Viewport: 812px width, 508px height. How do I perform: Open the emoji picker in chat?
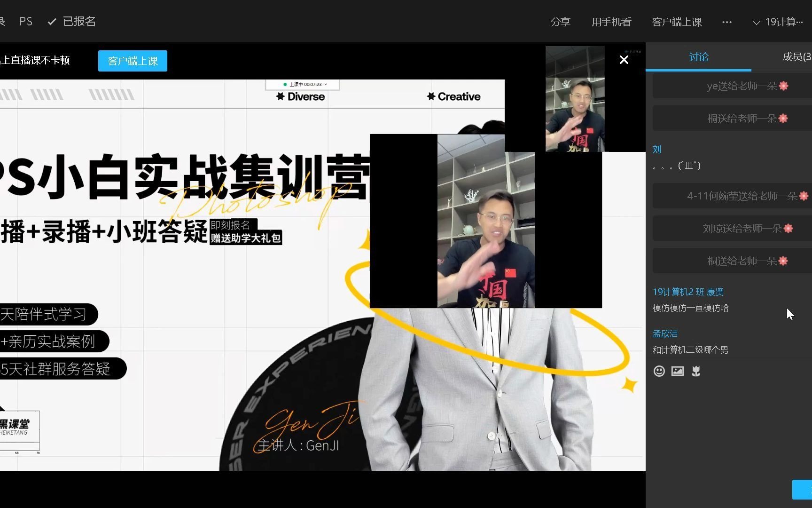coord(659,371)
